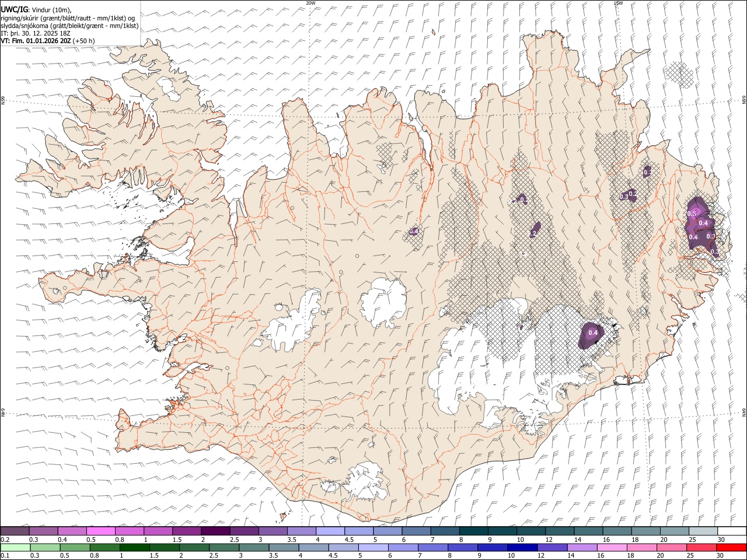This screenshot has width=747, height=560.
Task: Click the initial time line IT: þri. 30. 12. 2025 18Z
Action: [x=36, y=33]
